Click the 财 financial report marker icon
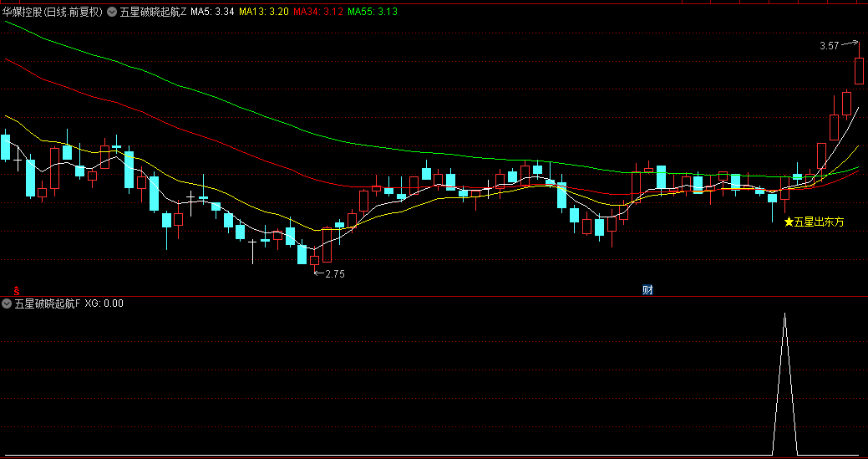868x459 pixels. tap(647, 289)
